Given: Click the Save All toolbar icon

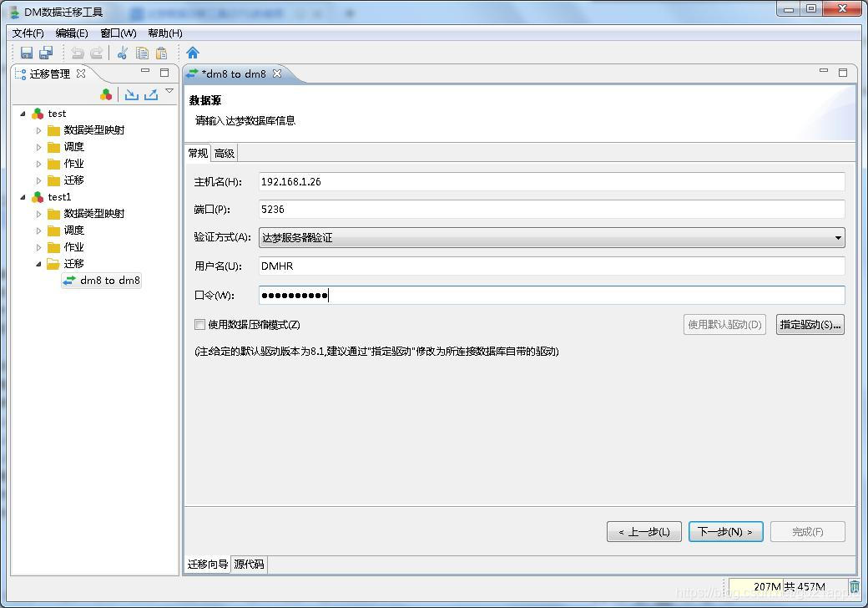Looking at the screenshot, I should coord(46,53).
